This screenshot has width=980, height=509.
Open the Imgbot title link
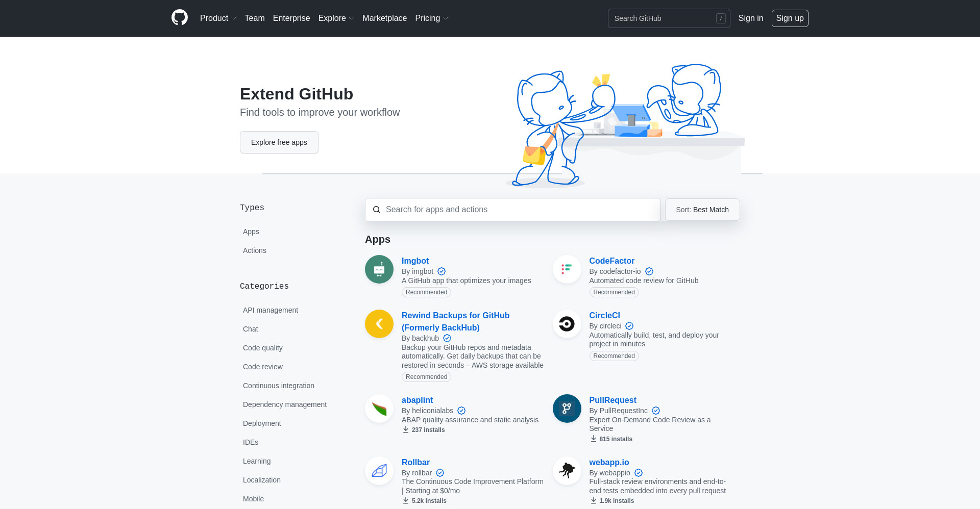415,261
